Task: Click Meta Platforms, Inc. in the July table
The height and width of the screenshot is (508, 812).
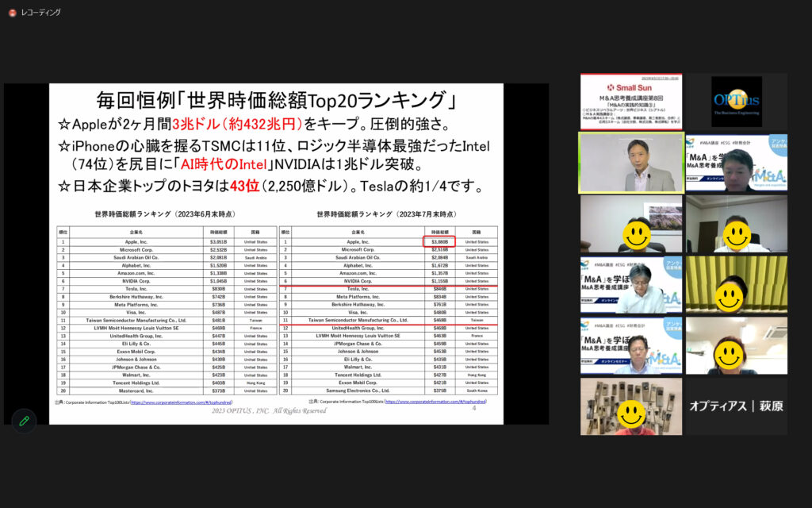Action: coord(358,297)
